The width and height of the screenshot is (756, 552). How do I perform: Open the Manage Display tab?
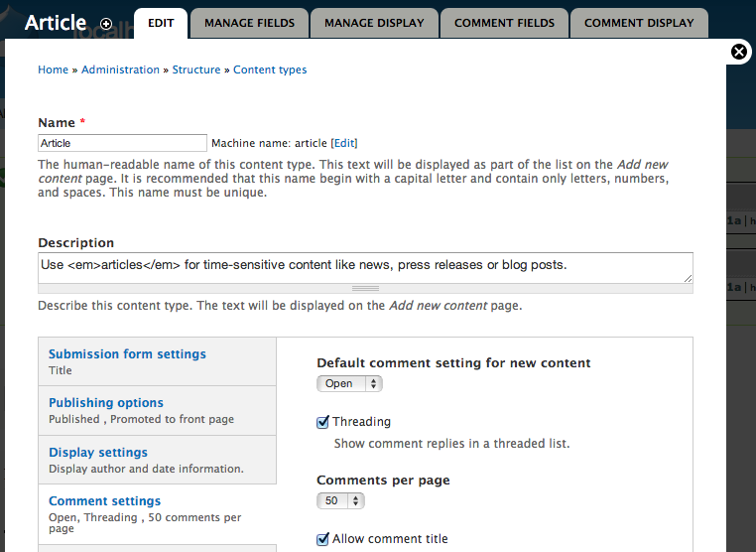374,23
